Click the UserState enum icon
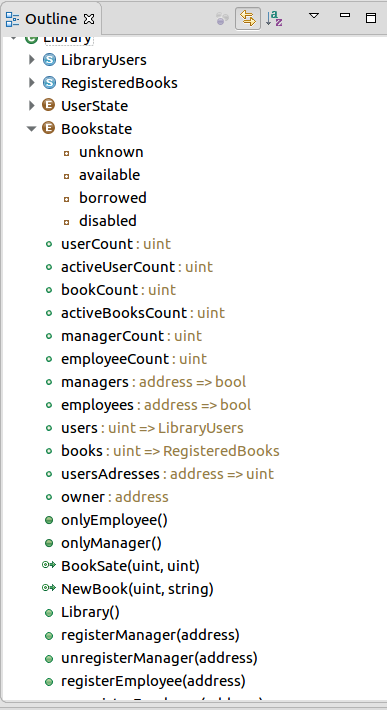This screenshot has width=387, height=710. pos(48,105)
